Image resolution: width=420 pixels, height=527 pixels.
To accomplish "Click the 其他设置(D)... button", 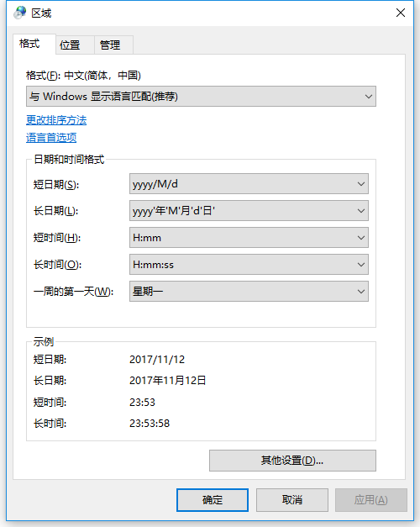I will coord(292,461).
